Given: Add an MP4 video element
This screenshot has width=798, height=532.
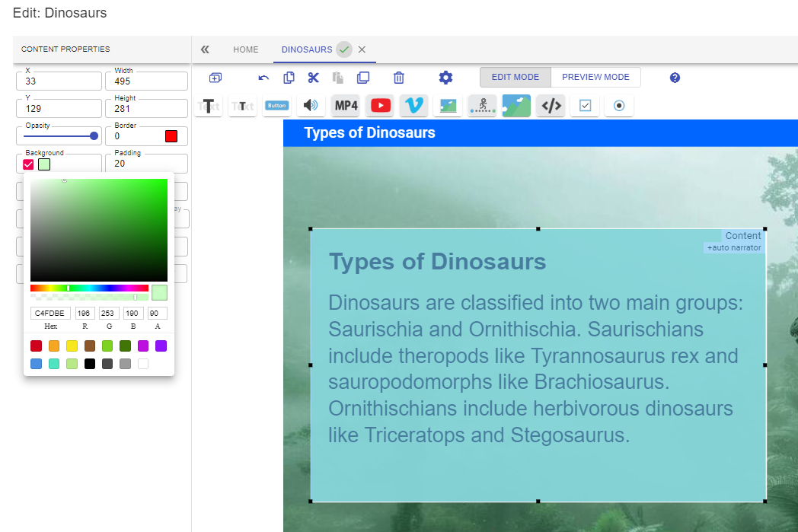Looking at the screenshot, I should (346, 106).
